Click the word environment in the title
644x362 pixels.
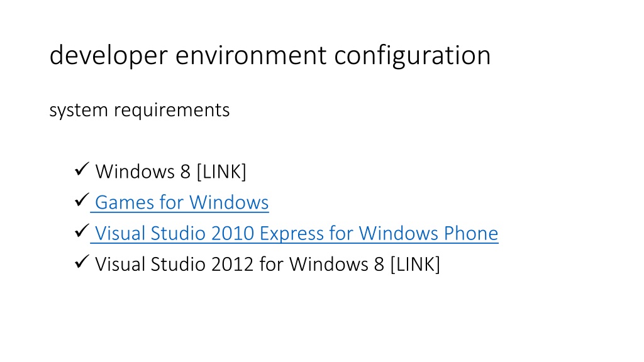point(251,55)
